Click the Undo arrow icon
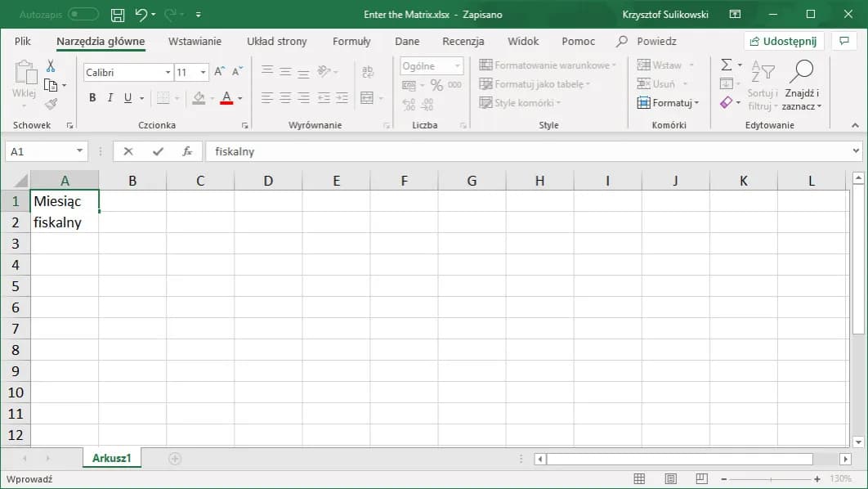Screen dimensions: 868x489 coord(141,15)
